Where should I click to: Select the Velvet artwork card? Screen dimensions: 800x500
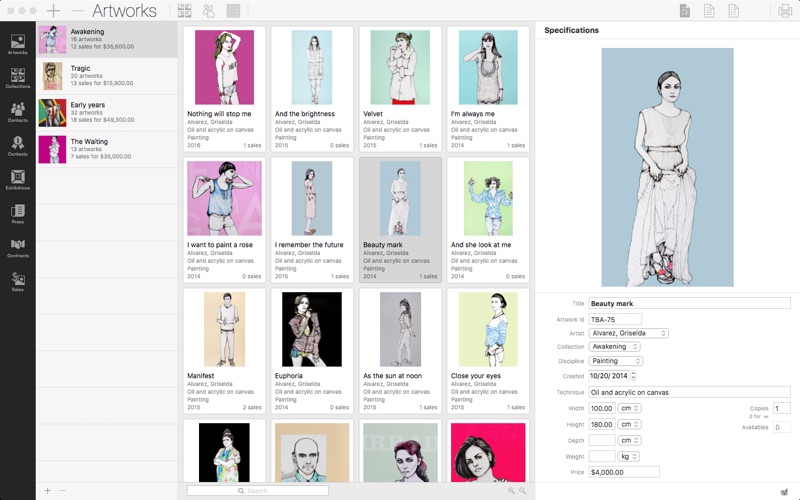(x=400, y=89)
